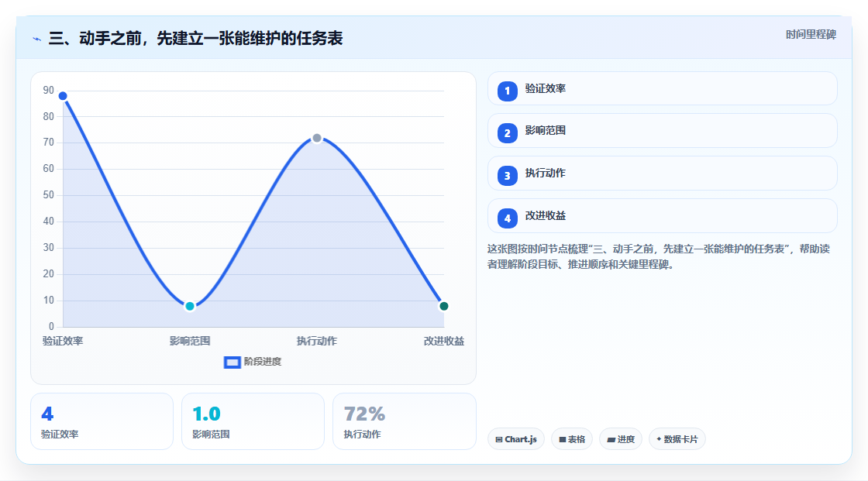Select the dark green 改进收益 data point

click(x=443, y=306)
